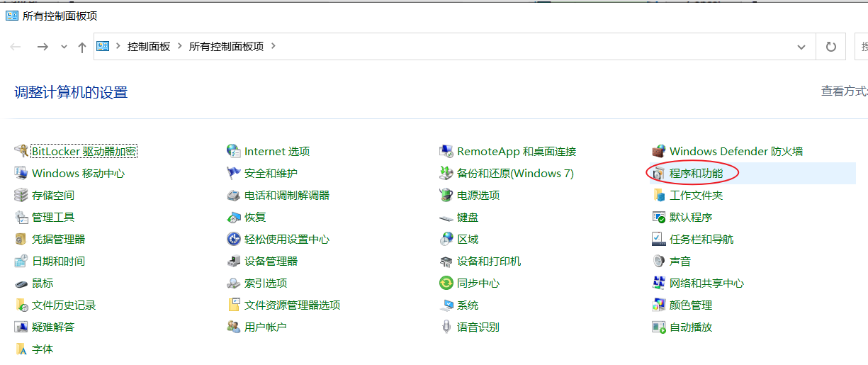The width and height of the screenshot is (868, 365).
Task: Click the 所有控制面板项 breadcrumb
Action: (x=226, y=46)
